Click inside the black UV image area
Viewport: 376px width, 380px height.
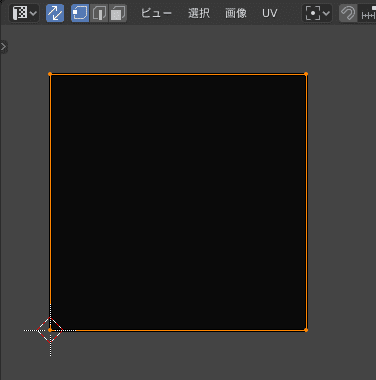pos(178,202)
